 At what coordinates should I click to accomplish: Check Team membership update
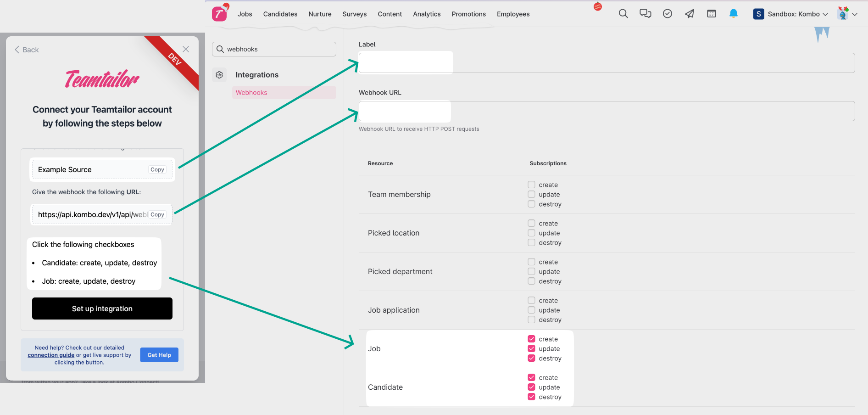click(x=531, y=194)
